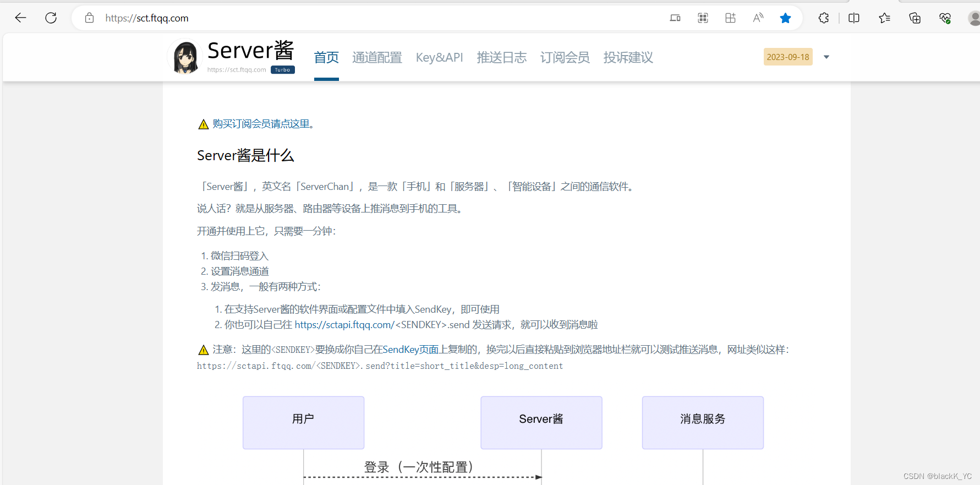The height and width of the screenshot is (485, 980).
Task: Open the QR code icon in address bar
Action: 703,18
